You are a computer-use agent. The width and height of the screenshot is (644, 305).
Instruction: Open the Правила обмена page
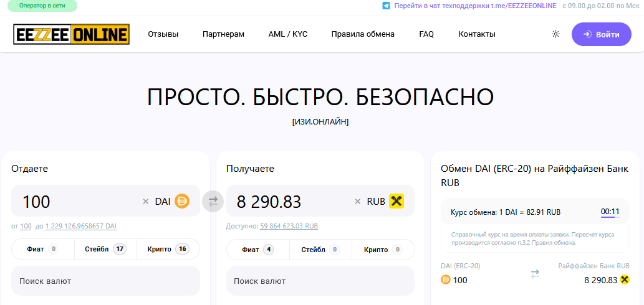(x=363, y=34)
